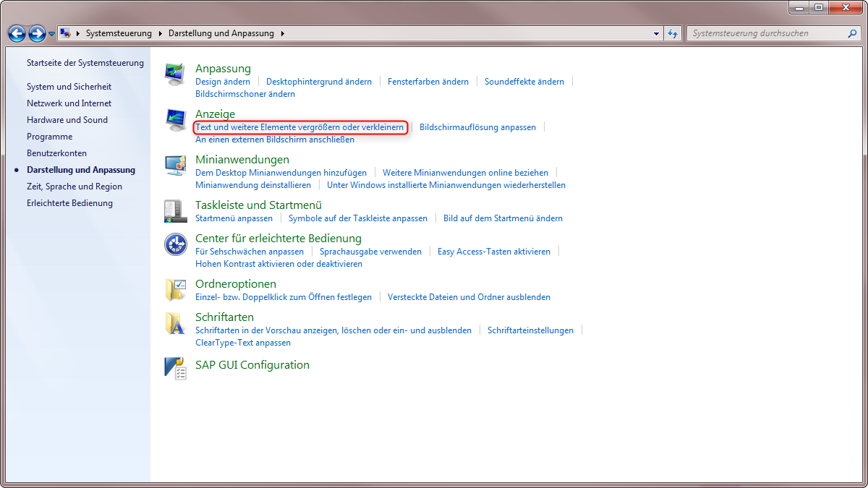This screenshot has width=868, height=488.
Task: Select System und Sicherheit in sidebar
Action: pyautogui.click(x=69, y=87)
